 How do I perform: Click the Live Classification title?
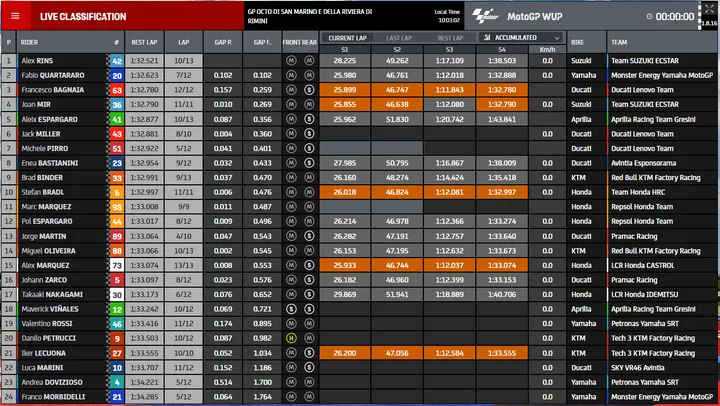tap(83, 17)
